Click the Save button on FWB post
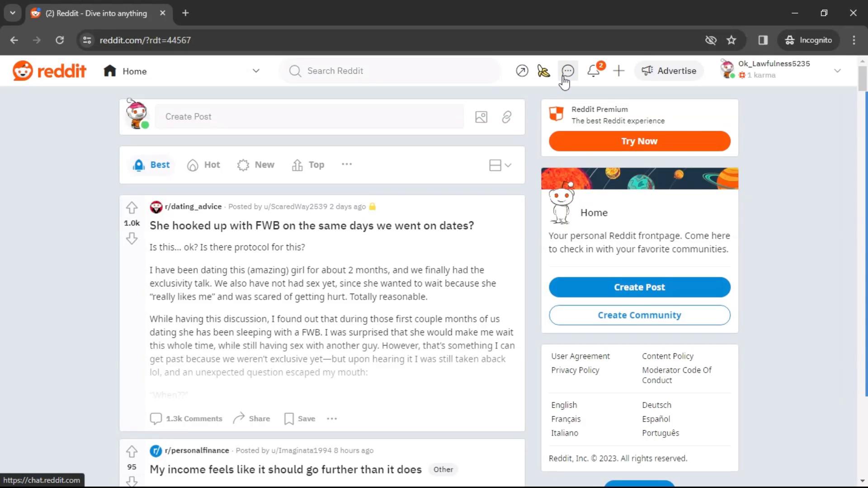The image size is (868, 488). click(299, 418)
